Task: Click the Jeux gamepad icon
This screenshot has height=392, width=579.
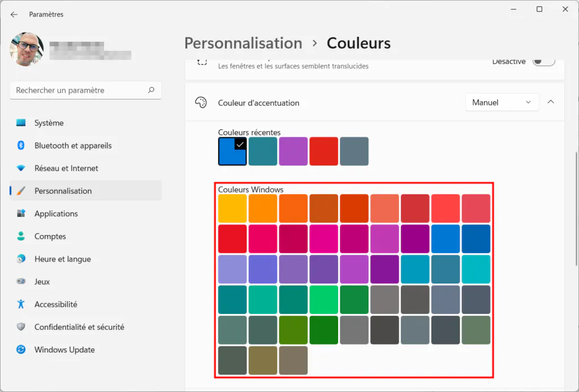Action: 21,281
